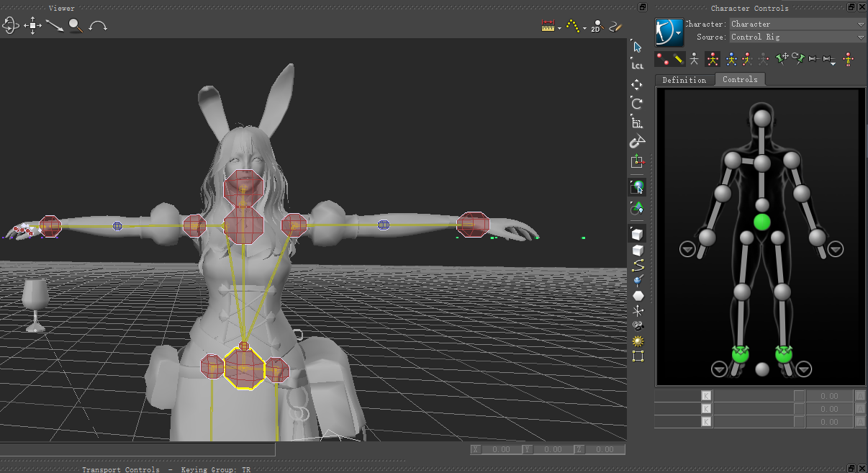Select the Zoom magnifier tool in Viewer

coord(76,26)
